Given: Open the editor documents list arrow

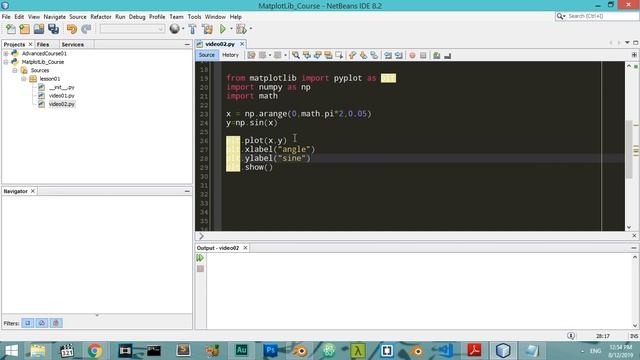Looking at the screenshot, I should [x=627, y=43].
